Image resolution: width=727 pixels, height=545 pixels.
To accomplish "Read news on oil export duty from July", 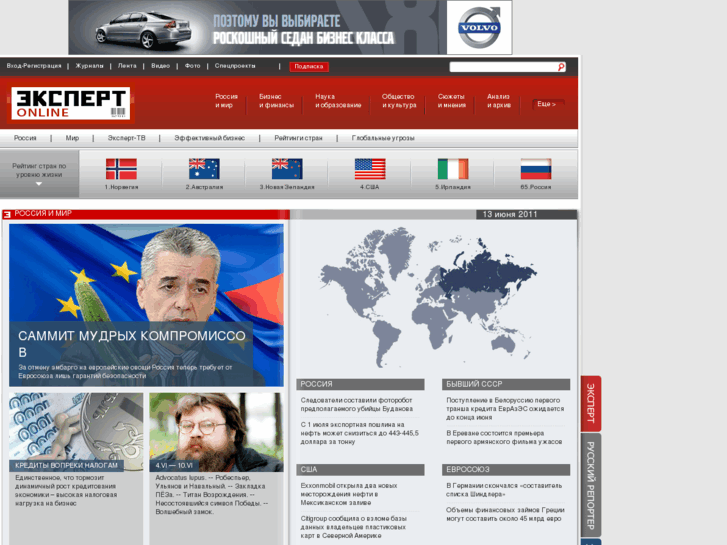I will click(359, 433).
